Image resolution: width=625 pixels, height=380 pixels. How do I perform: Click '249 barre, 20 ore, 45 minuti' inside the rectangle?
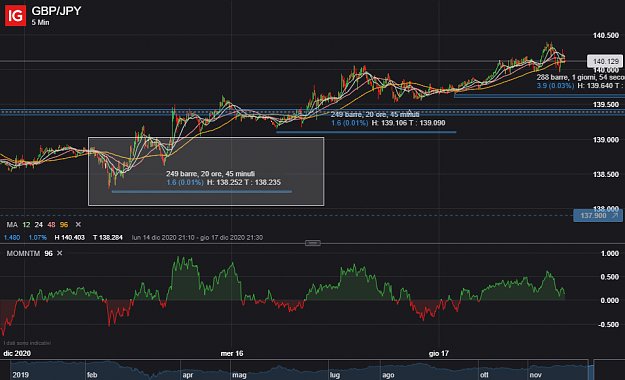tap(210, 174)
